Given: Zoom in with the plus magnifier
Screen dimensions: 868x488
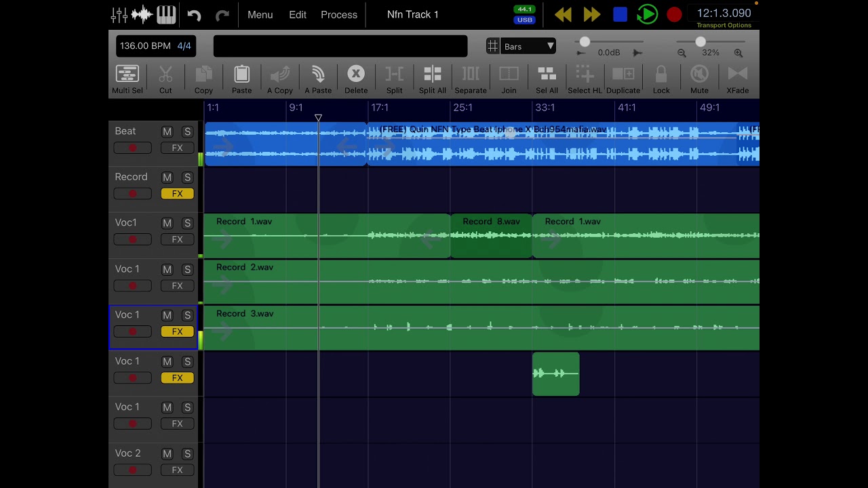Looking at the screenshot, I should pos(738,53).
